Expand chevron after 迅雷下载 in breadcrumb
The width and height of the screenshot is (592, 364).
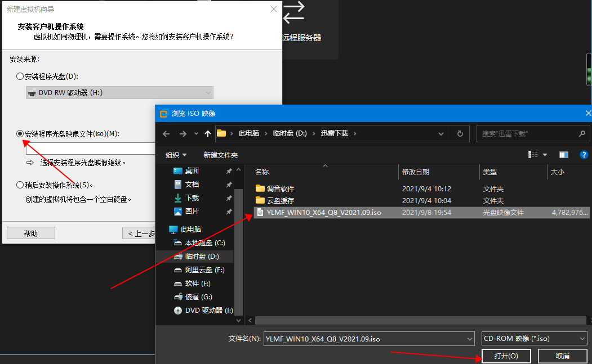355,133
